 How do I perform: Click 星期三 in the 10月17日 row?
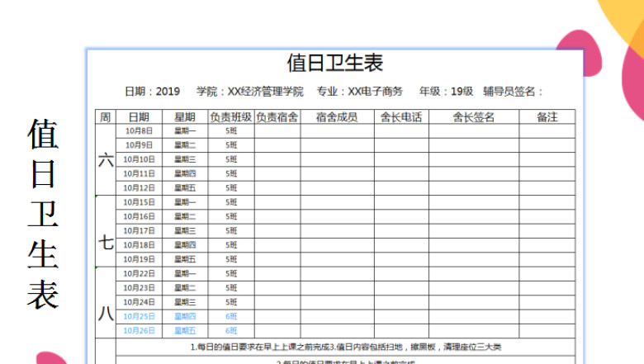coord(185,230)
